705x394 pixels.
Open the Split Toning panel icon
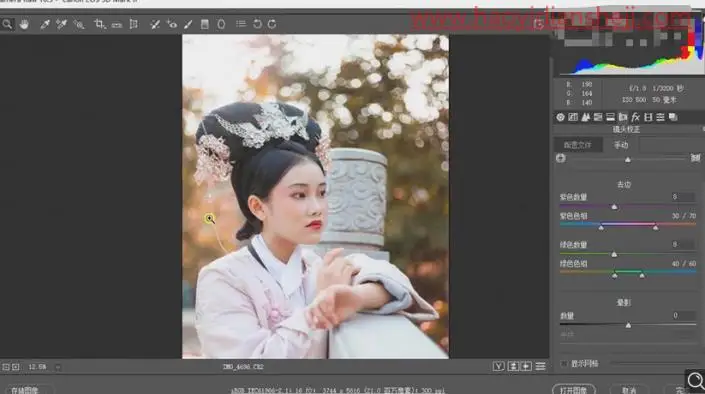click(610, 117)
